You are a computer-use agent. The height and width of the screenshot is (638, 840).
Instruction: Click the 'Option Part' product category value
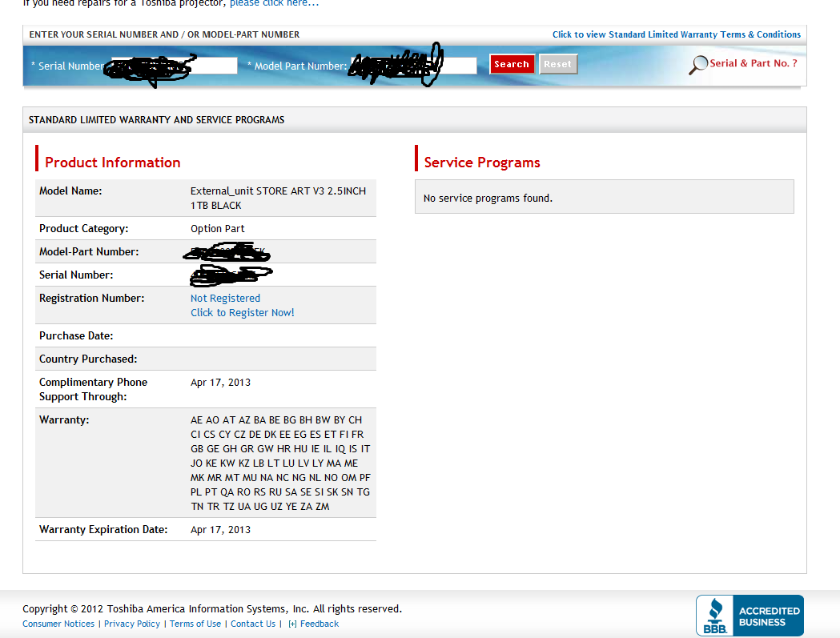218,229
